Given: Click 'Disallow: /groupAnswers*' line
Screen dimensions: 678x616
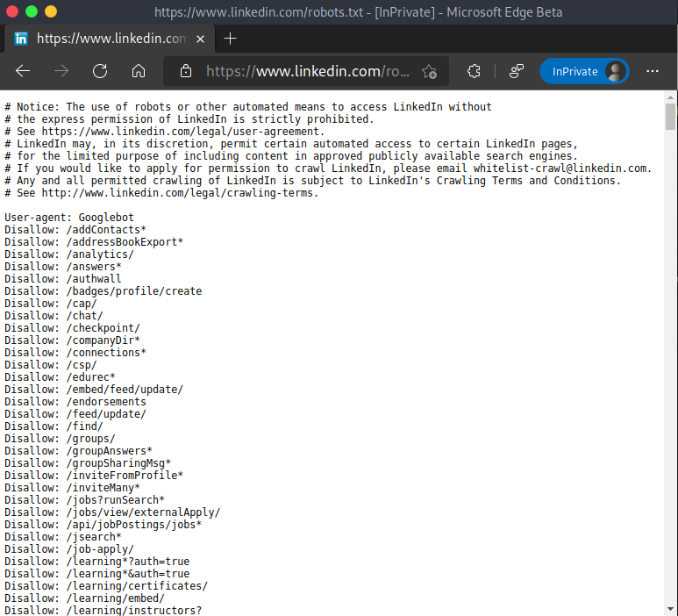Looking at the screenshot, I should click(78, 451).
